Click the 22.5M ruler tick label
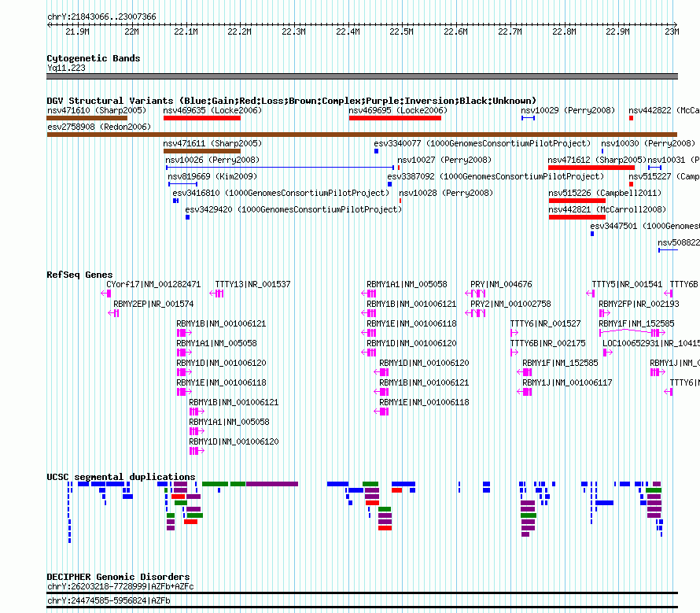Screen dimensions: 700x613 click(401, 31)
